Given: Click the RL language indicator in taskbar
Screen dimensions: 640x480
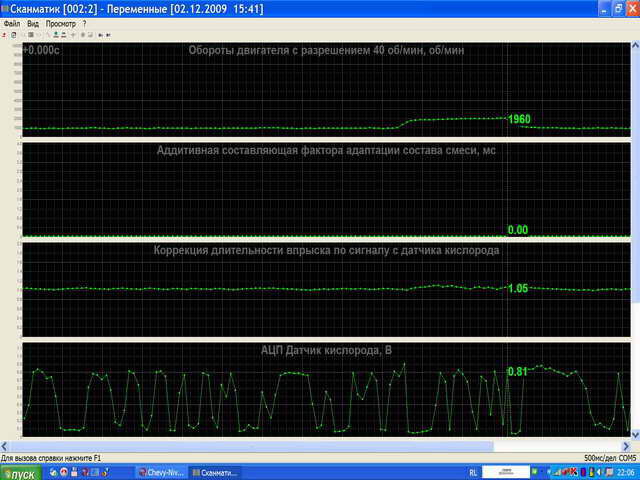Looking at the screenshot, I should (x=472, y=472).
